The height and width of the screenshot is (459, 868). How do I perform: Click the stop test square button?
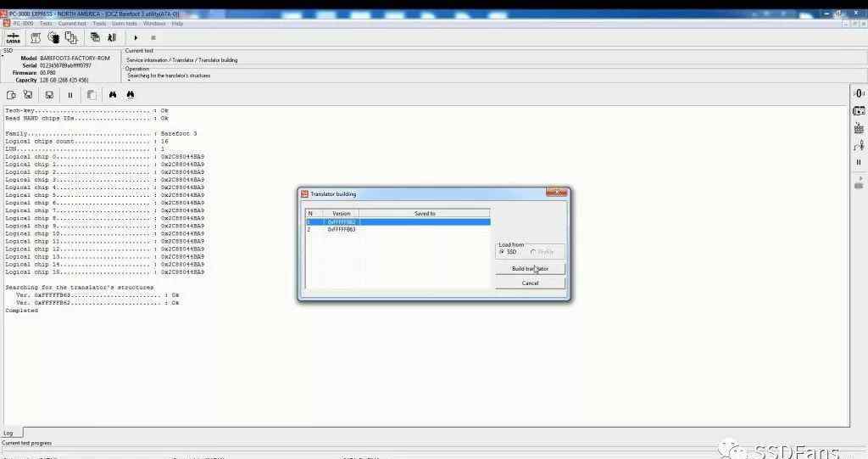[x=153, y=37]
